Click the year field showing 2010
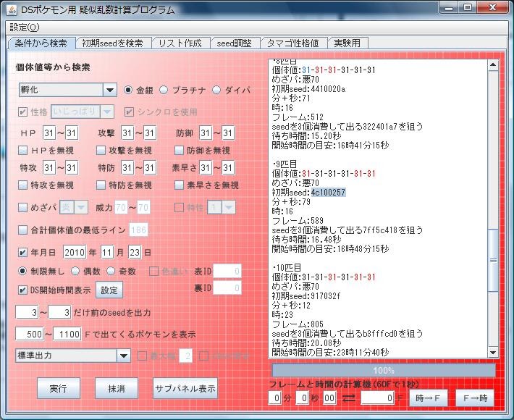Image resolution: width=514 pixels, height=420 pixels. [75, 252]
